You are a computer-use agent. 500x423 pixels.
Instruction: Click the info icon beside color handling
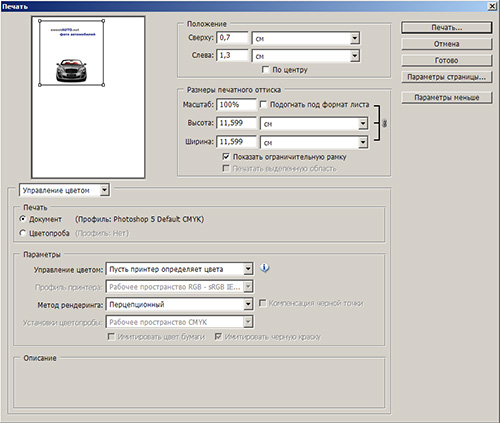click(264, 267)
